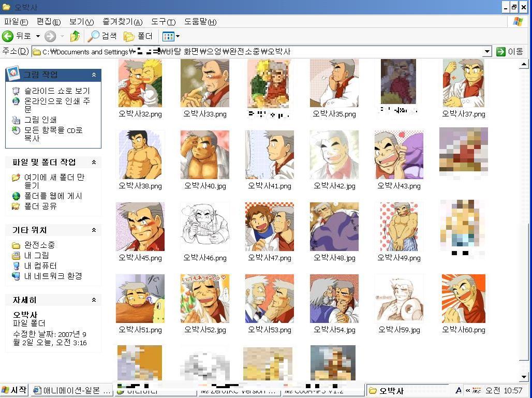532x398 pixels.
Task: Click the 폴더 공유 link
Action: tap(40, 207)
